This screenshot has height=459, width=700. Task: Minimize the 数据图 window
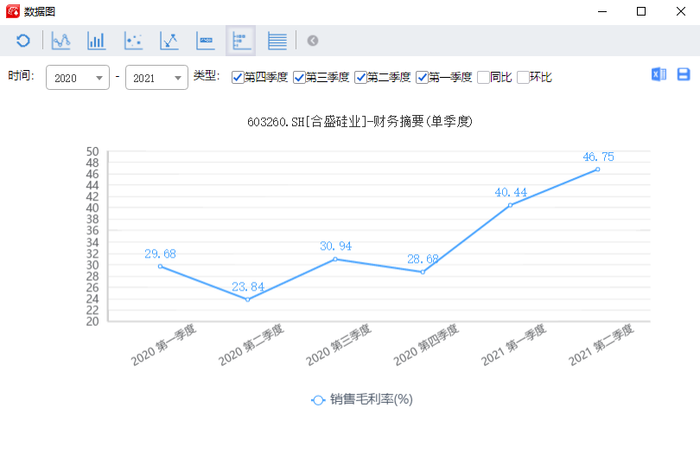click(603, 11)
